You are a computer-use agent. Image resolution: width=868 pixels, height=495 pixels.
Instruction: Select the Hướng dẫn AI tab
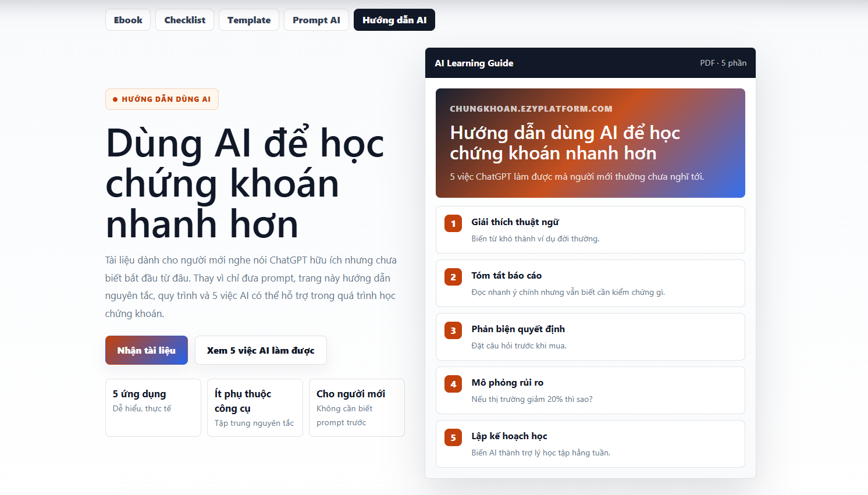click(x=394, y=20)
